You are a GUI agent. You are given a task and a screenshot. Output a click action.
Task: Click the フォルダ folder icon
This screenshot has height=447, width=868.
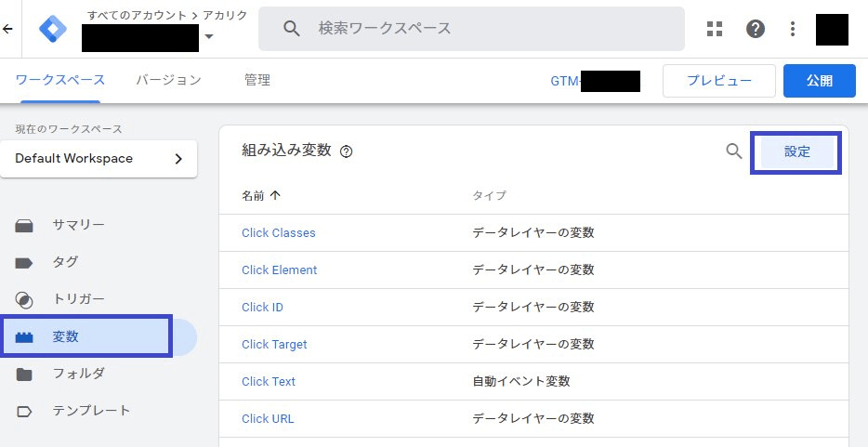[x=24, y=375]
